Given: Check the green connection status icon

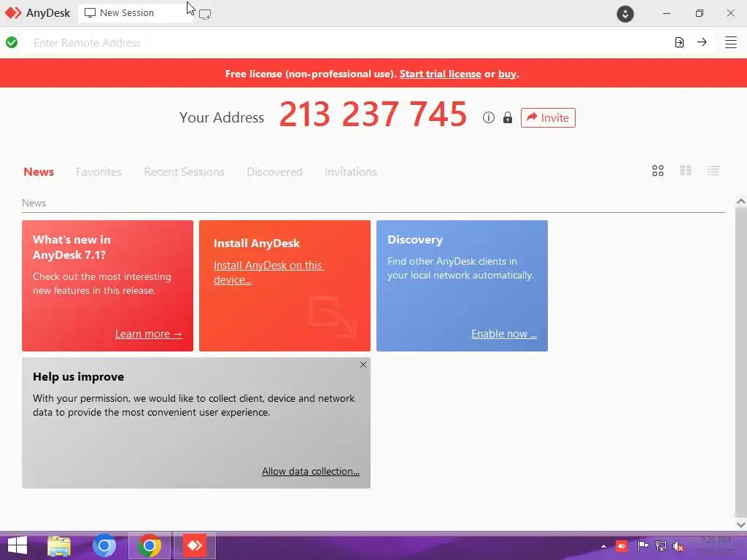Looking at the screenshot, I should point(12,42).
